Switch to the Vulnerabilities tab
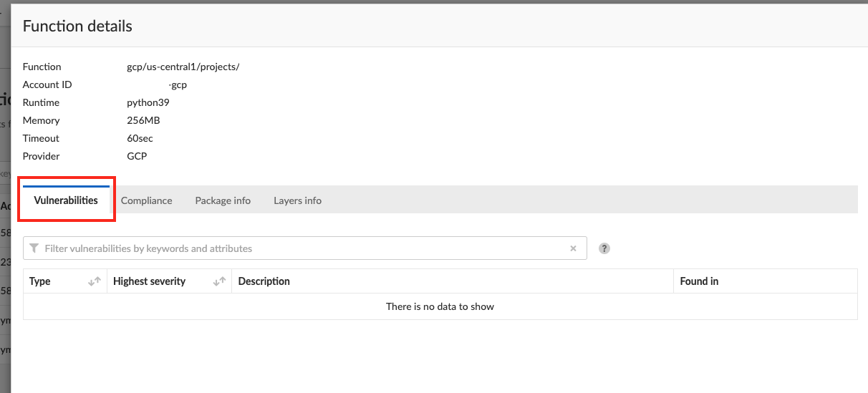The height and width of the screenshot is (393, 868). pyautogui.click(x=66, y=200)
